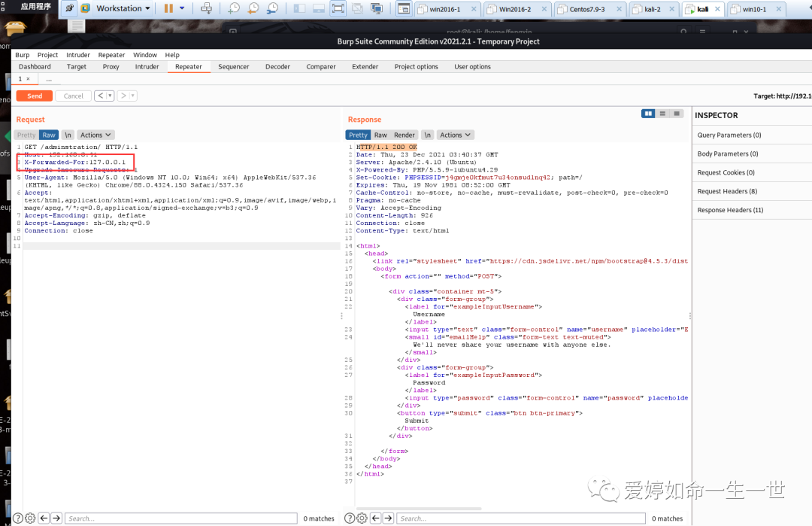Toggle the Request \n non-printable characters button
The width and height of the screenshot is (812, 526).
(x=68, y=135)
